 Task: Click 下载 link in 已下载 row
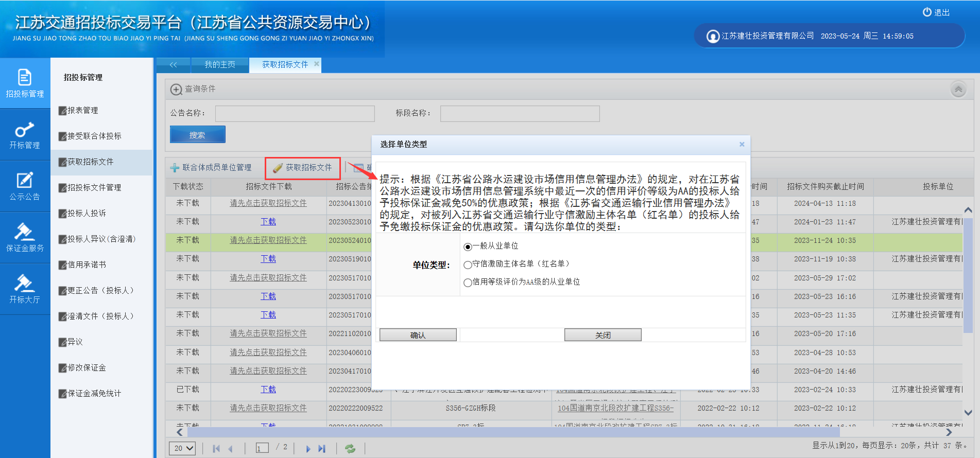(x=268, y=390)
